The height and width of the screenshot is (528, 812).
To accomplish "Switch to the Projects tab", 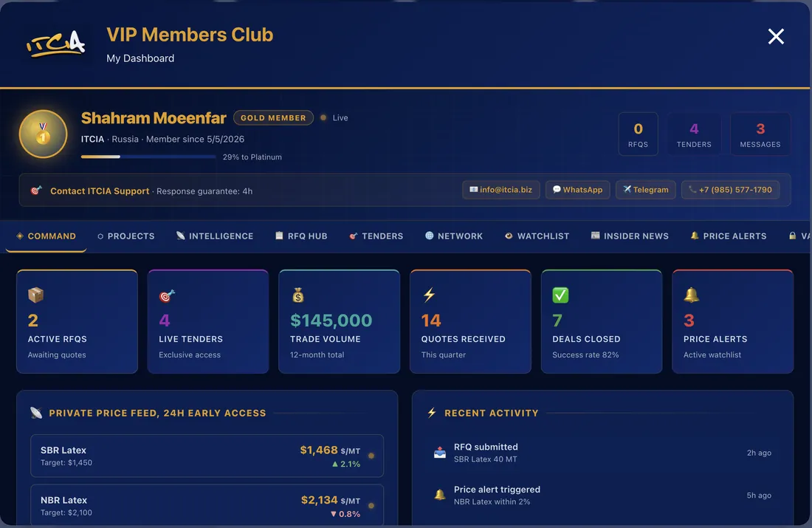I will click(x=125, y=236).
